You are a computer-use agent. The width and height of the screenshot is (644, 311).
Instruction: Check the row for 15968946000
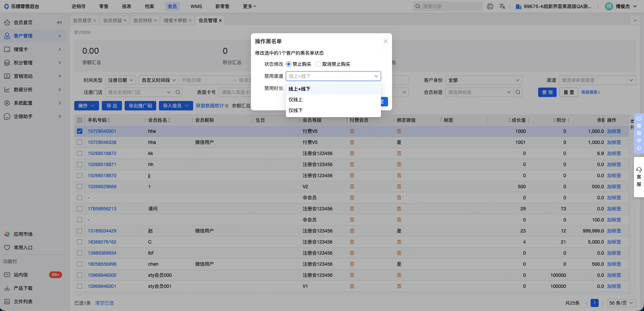coord(80,275)
